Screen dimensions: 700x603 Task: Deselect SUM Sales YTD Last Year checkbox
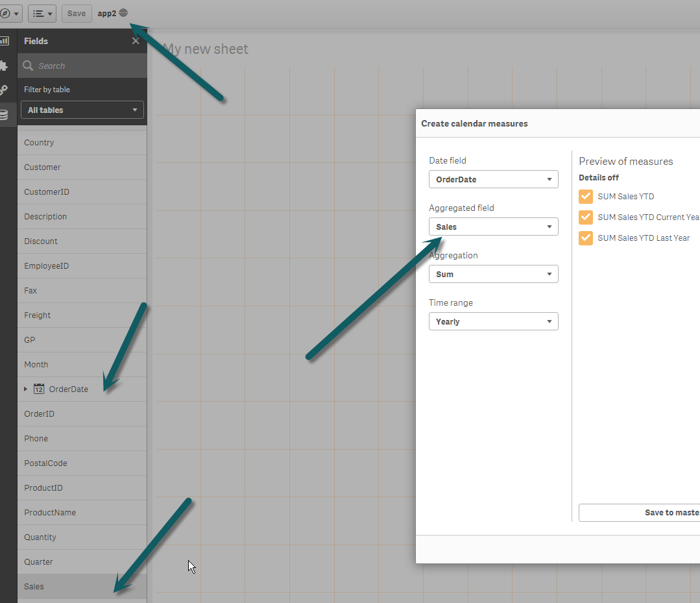click(586, 238)
